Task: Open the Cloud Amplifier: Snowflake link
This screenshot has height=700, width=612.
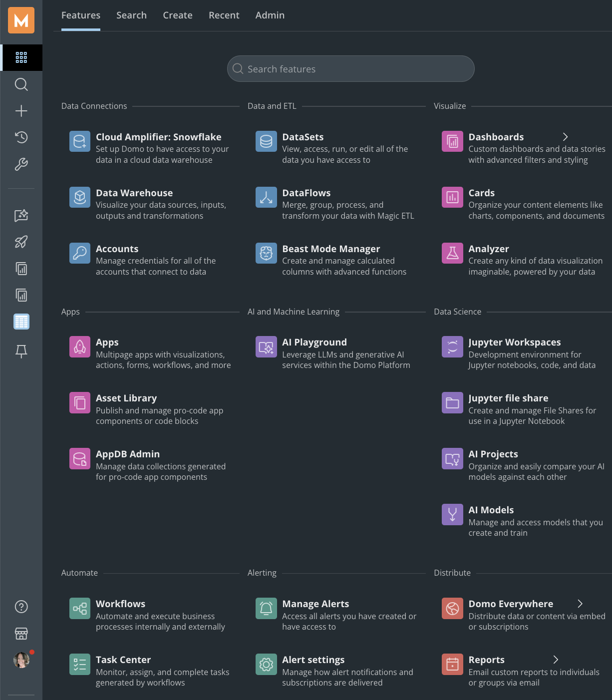Action: pyautogui.click(x=159, y=137)
